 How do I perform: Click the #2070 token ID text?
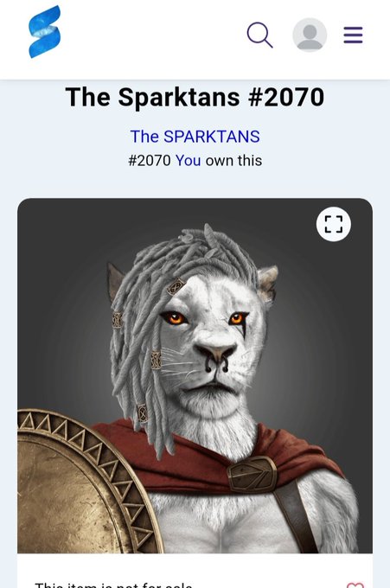point(150,161)
